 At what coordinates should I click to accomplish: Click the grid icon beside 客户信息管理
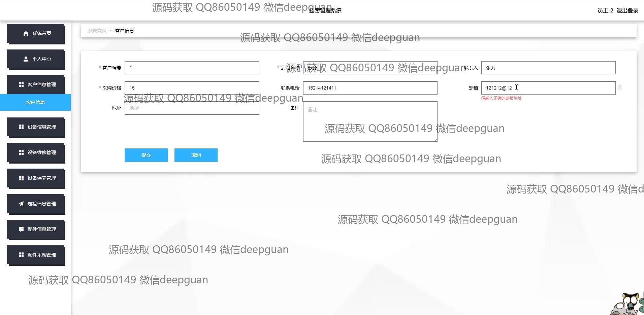(21, 84)
